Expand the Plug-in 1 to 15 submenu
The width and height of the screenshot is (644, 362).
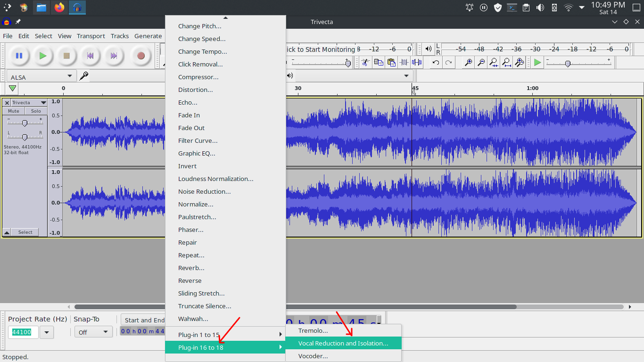pos(225,335)
